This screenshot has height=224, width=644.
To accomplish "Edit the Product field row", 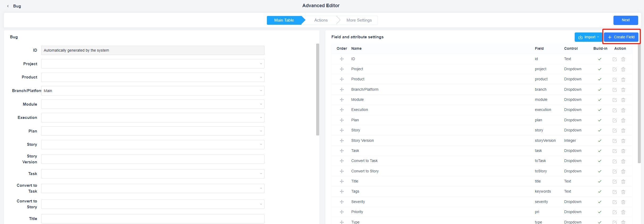I will coord(615,80).
